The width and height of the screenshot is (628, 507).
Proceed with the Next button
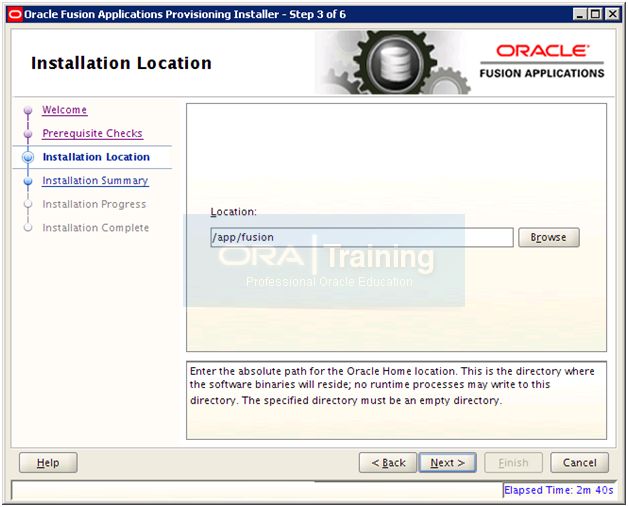[447, 463]
